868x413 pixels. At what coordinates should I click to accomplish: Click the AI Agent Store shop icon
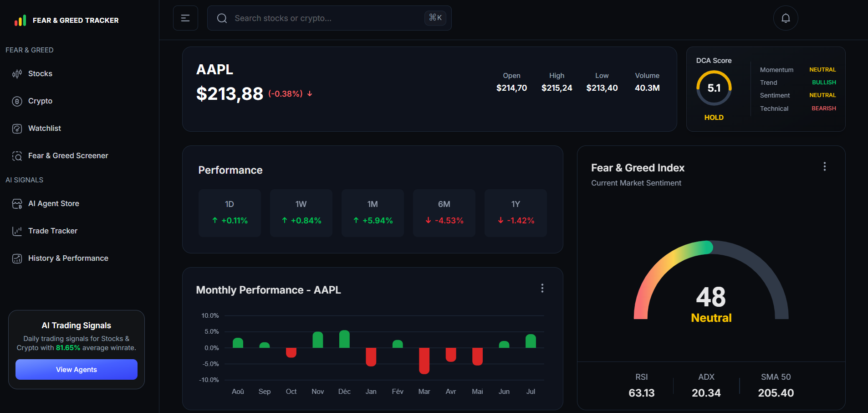[x=17, y=204]
